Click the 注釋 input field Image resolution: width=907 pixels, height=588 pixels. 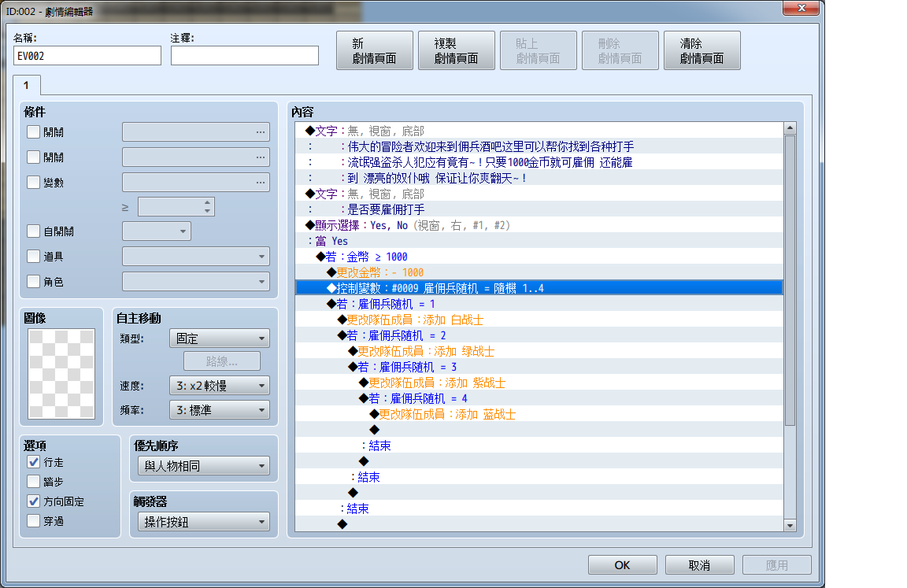click(x=245, y=56)
